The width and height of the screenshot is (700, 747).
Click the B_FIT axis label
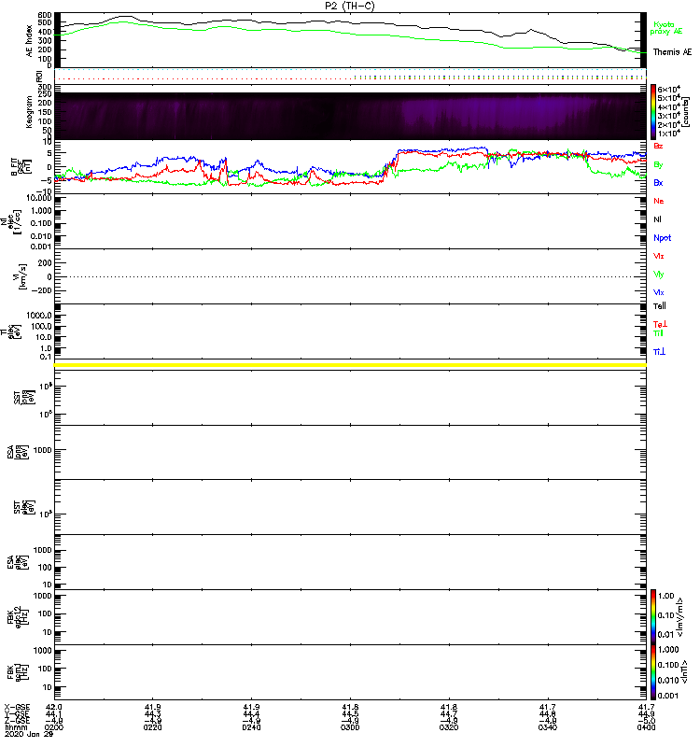click(x=21, y=167)
